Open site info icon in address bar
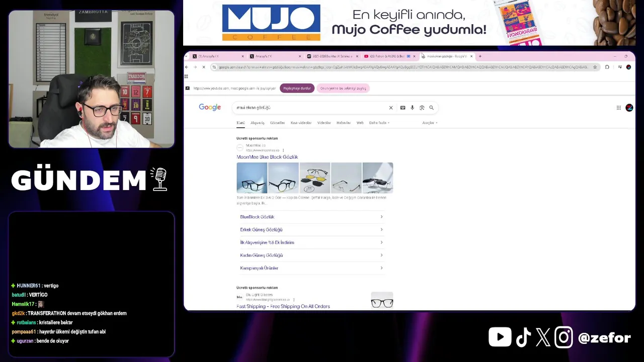 (214, 67)
